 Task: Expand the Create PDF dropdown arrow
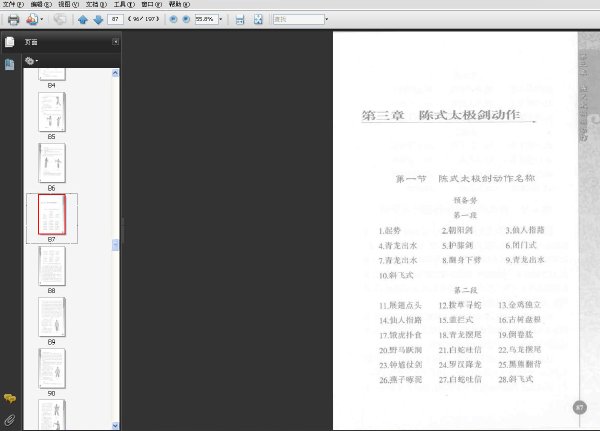42,19
